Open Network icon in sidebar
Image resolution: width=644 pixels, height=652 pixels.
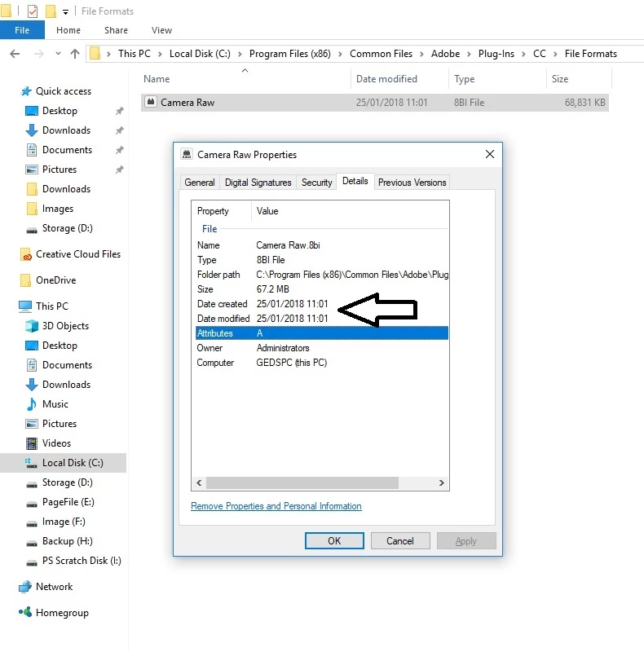tap(25, 586)
